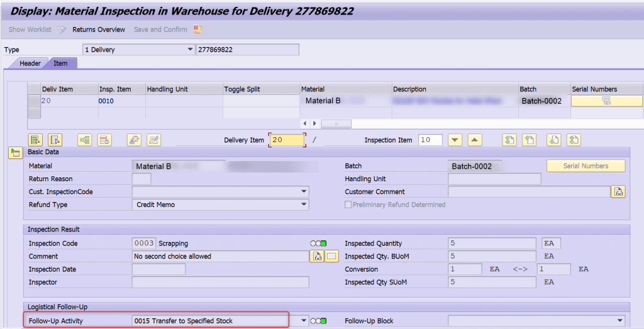Select the Item tab

tap(60, 64)
